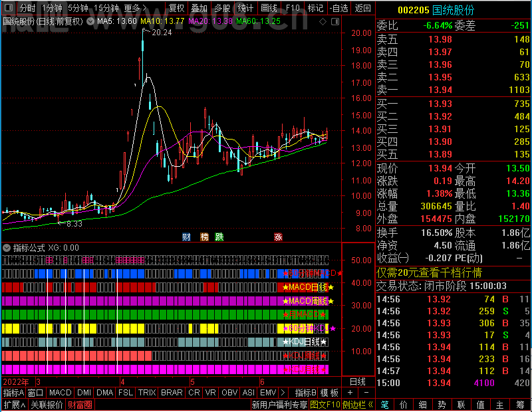Click the 新用户福利专享 link
The width and height of the screenshot is (532, 412).
point(279,405)
